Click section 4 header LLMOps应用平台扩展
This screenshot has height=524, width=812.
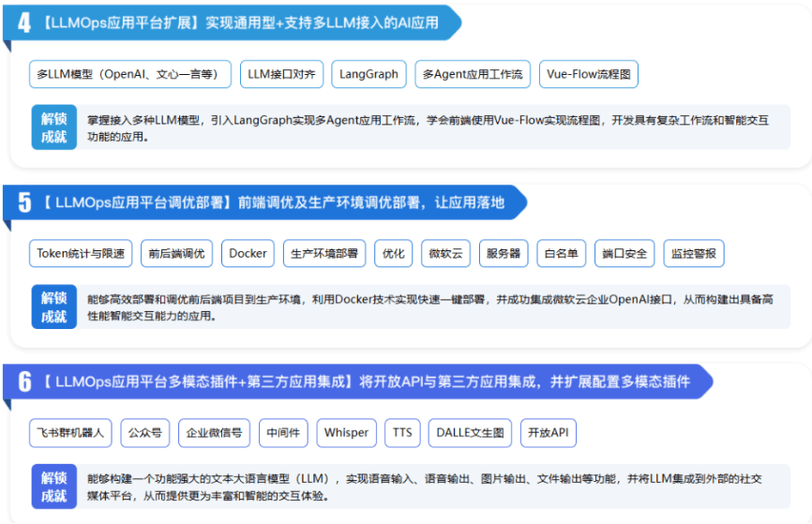tap(232, 22)
